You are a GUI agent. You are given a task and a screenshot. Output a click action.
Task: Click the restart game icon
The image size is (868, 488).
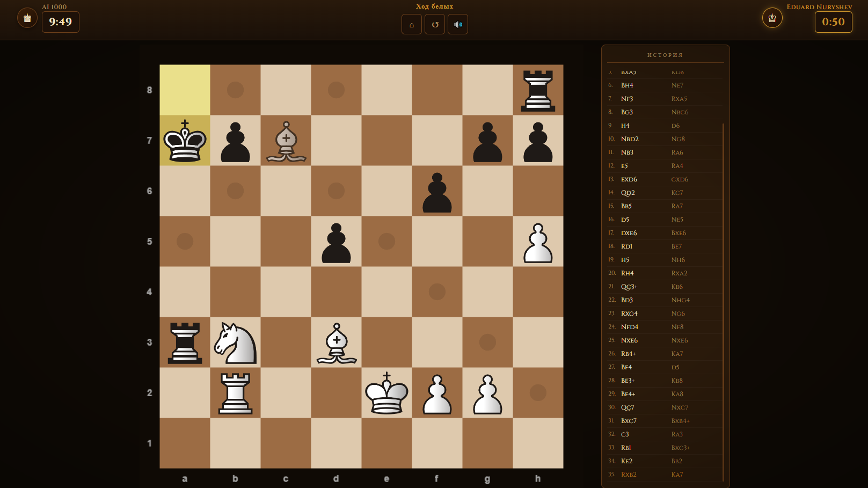(x=435, y=24)
